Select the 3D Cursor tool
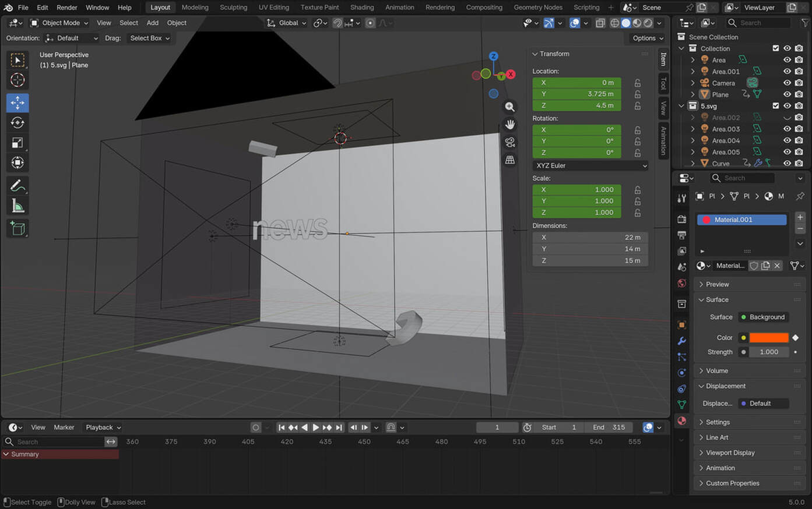 pos(17,80)
